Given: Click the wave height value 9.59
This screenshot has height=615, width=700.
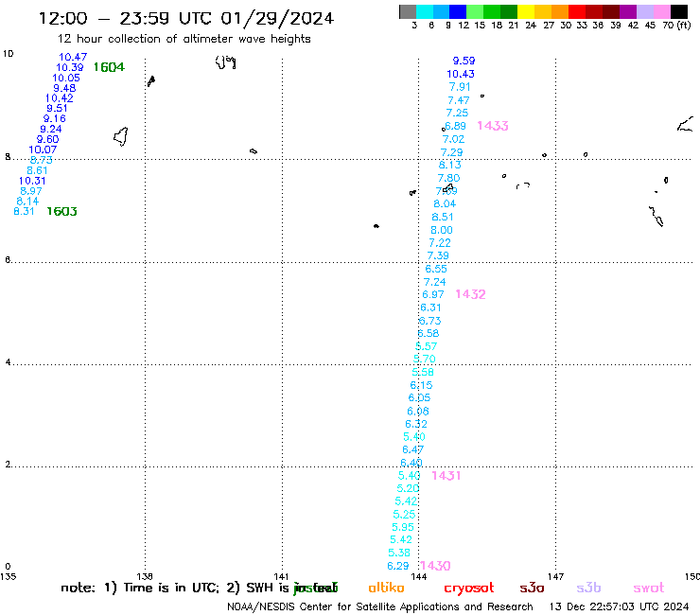Looking at the screenshot, I should coord(464,61).
